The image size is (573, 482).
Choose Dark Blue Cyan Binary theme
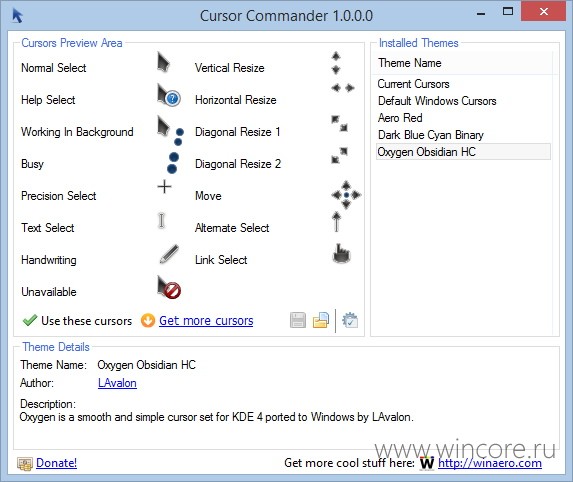430,135
